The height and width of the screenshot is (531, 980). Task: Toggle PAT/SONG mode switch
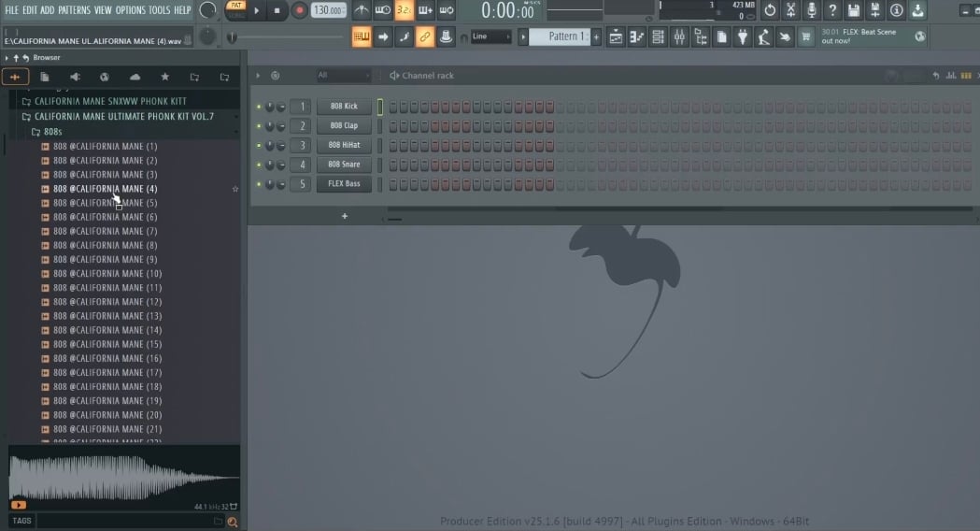pos(235,10)
